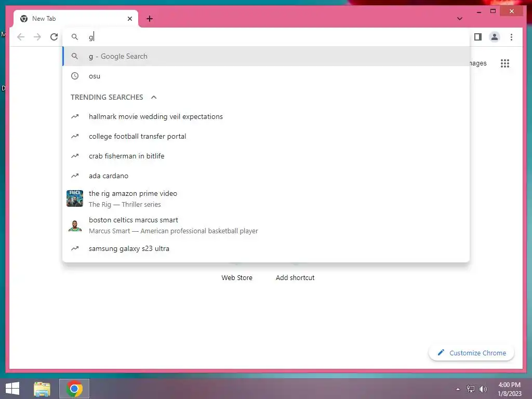Choose 'the rig amazon prime video'
532x399 pixels.
266,199
